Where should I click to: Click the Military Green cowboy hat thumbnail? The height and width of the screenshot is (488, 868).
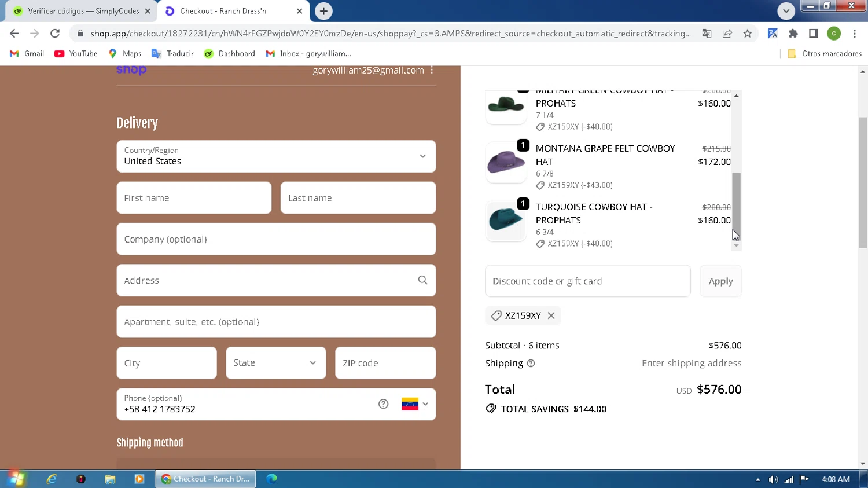pyautogui.click(x=506, y=106)
